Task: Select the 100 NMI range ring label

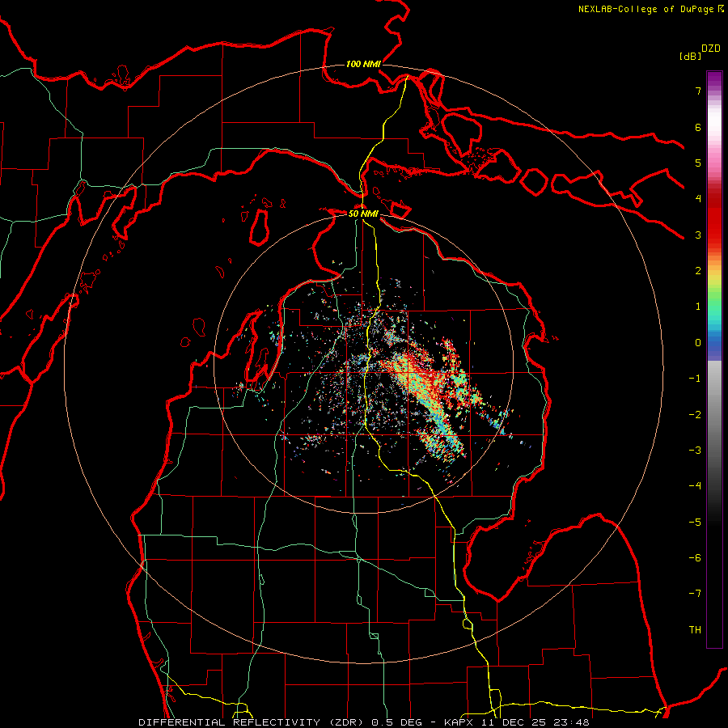Action: click(363, 64)
